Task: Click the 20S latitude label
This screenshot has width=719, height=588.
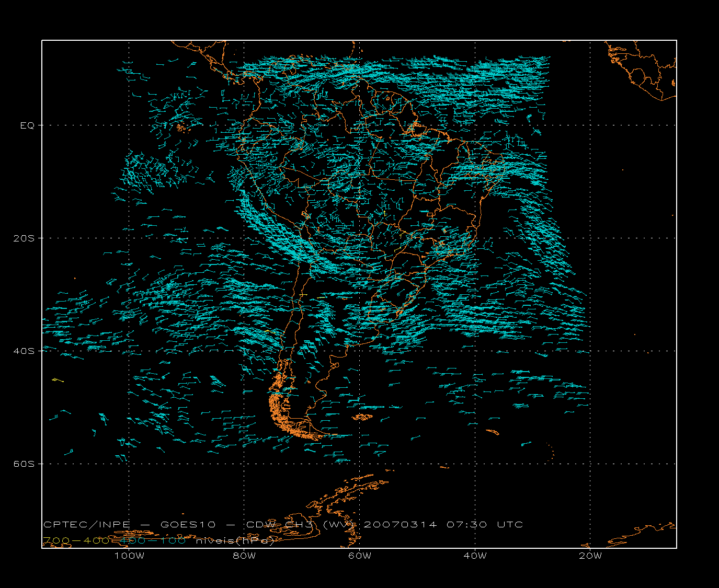Action: [25, 238]
